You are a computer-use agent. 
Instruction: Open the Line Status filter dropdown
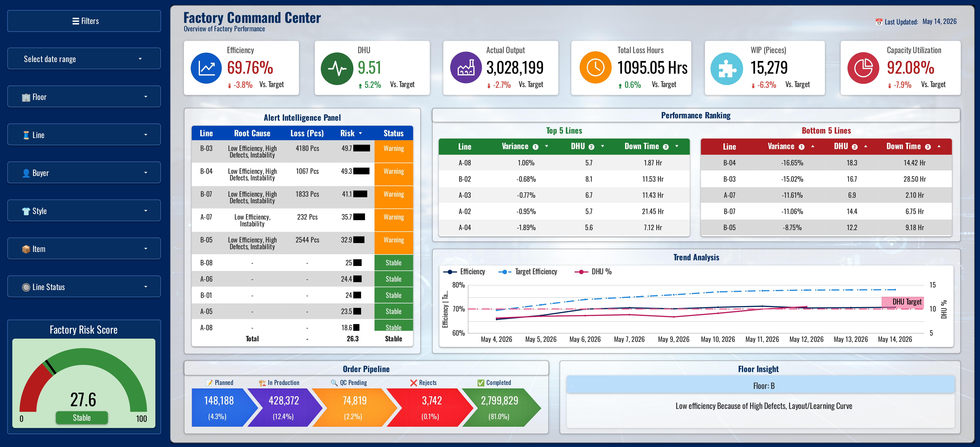(x=84, y=287)
